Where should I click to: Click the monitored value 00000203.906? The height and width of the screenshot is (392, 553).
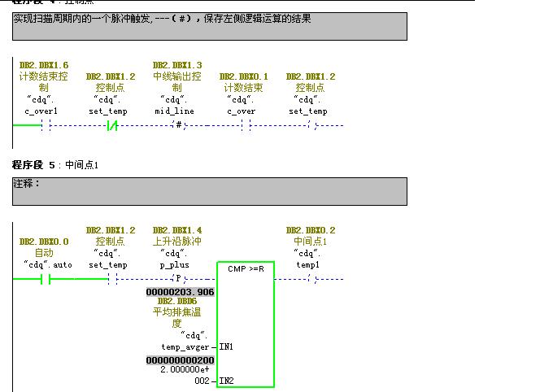pos(180,292)
